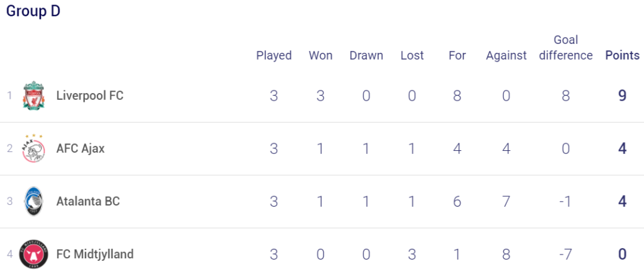This screenshot has height=274, width=644.
Task: Click the Goal difference column header
Action: (566, 48)
